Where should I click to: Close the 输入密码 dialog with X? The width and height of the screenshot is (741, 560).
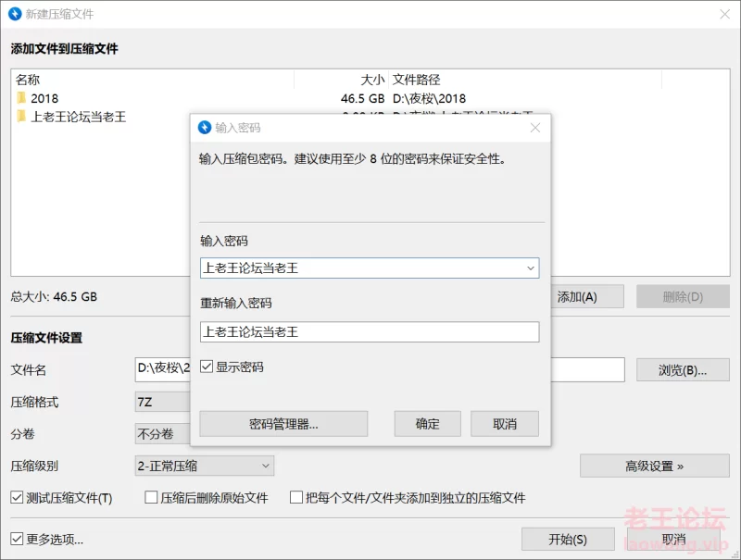pyautogui.click(x=534, y=128)
